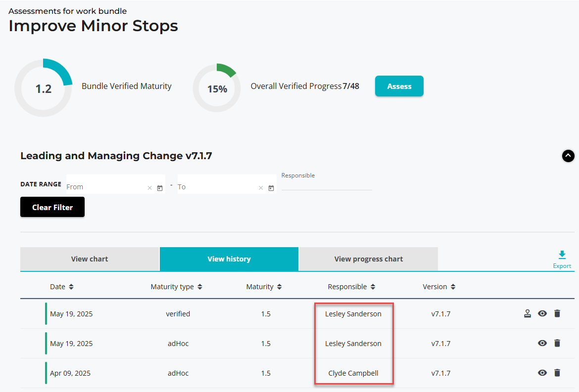Delete the verified May 19 assessment
Image resolution: width=579 pixels, height=392 pixels.
pyautogui.click(x=557, y=313)
